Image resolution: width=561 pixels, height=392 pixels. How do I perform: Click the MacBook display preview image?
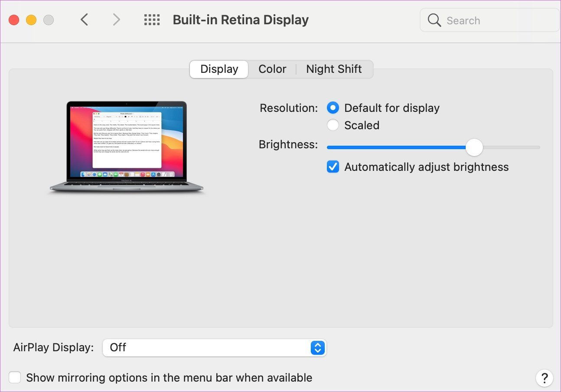tap(127, 147)
